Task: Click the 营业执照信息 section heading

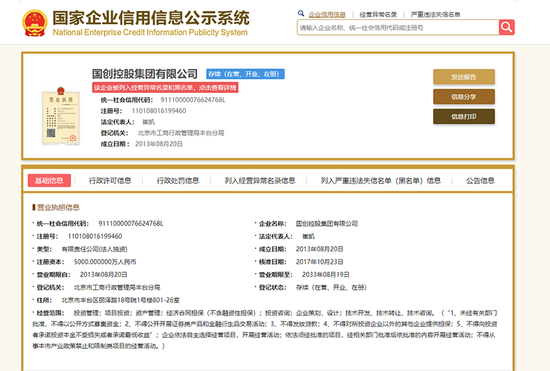Action: (x=58, y=208)
